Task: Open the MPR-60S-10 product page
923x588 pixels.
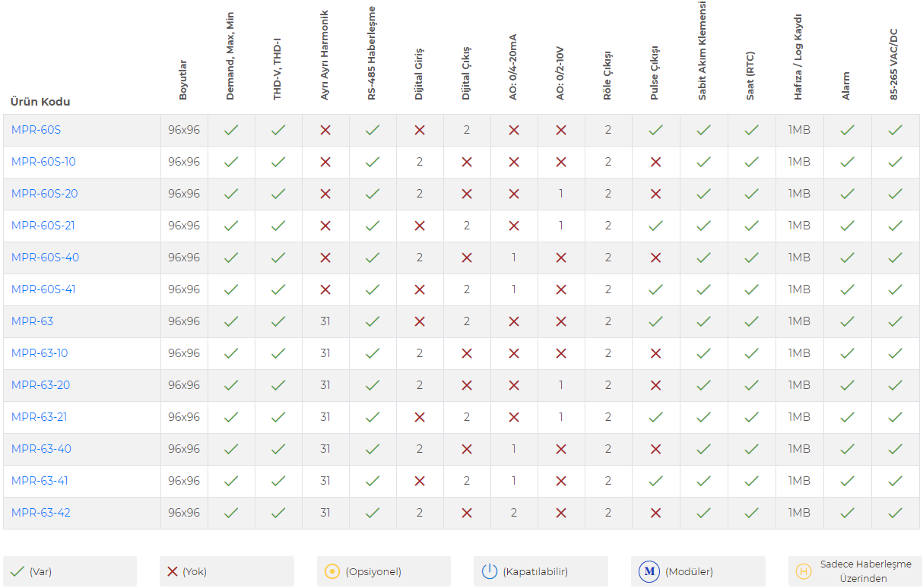Action: point(43,162)
